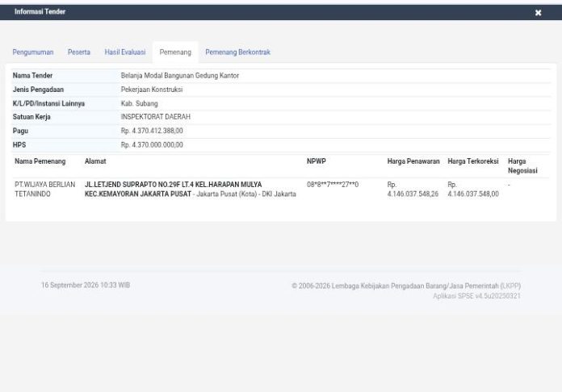
Task: Click tender name 'Belanja Modal Bangunan Gedung Kantor'
Action: click(x=180, y=76)
